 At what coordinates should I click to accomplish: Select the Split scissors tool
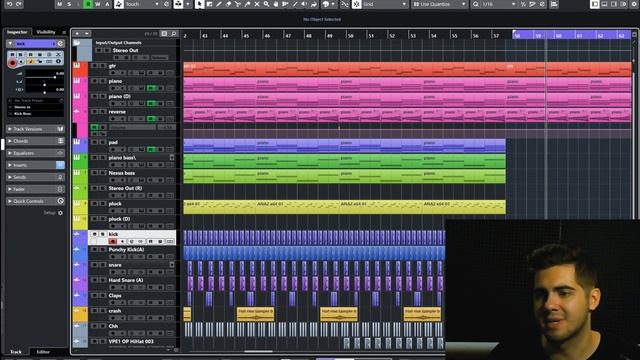tap(238, 4)
